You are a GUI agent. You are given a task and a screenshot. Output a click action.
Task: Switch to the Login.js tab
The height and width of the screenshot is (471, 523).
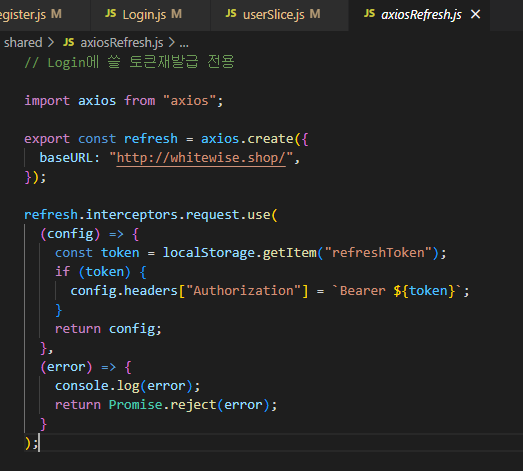150,15
